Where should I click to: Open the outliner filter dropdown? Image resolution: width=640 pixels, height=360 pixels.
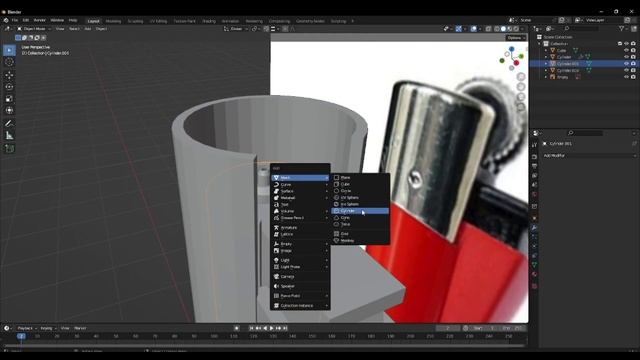pyautogui.click(x=623, y=29)
